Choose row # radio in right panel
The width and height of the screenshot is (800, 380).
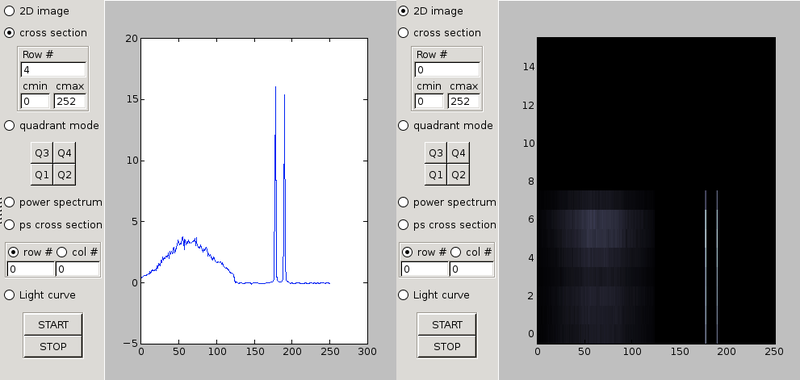tap(407, 252)
